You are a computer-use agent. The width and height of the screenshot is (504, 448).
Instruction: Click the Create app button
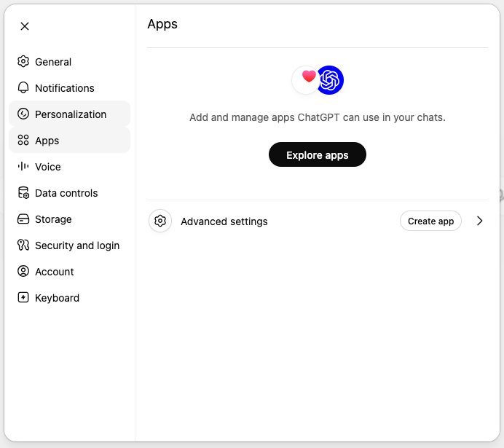pos(430,221)
